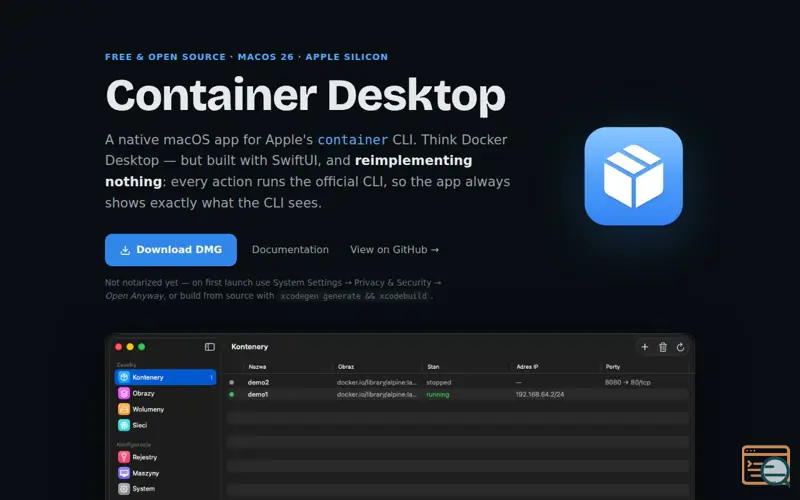Sort by the Stan column header
Viewport: 800px width, 500px height.
433,367
